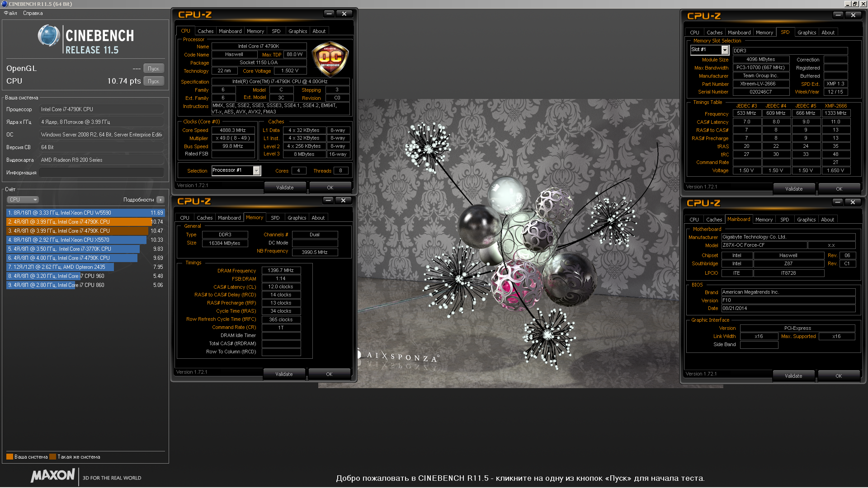868x488 pixels.
Task: Click Validate in the CPU tab window
Action: (285, 188)
